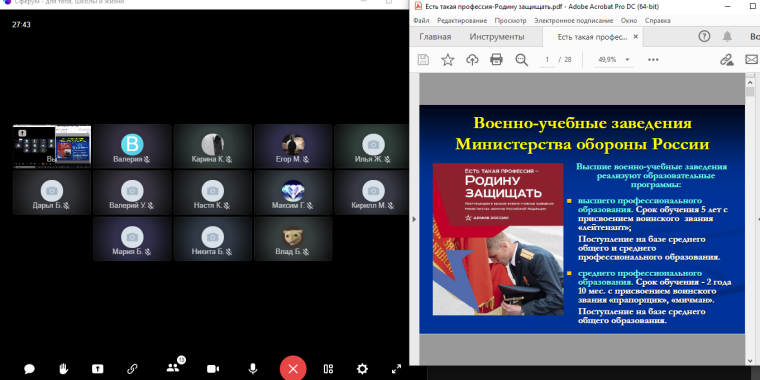The image size is (760, 380).
Task: Click the page number field in Acrobat
Action: [547, 60]
